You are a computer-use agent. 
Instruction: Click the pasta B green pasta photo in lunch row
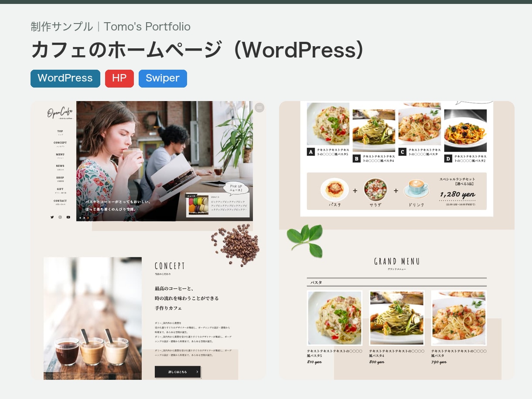tap(374, 130)
